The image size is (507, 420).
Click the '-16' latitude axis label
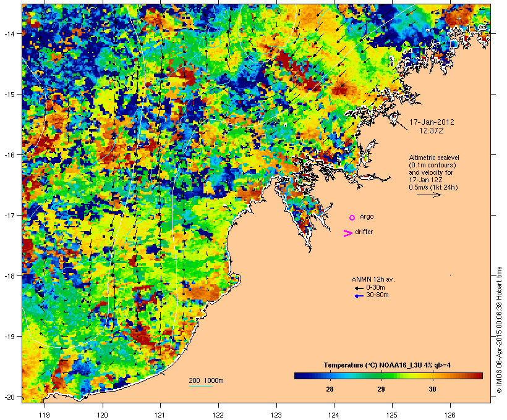click(8, 155)
